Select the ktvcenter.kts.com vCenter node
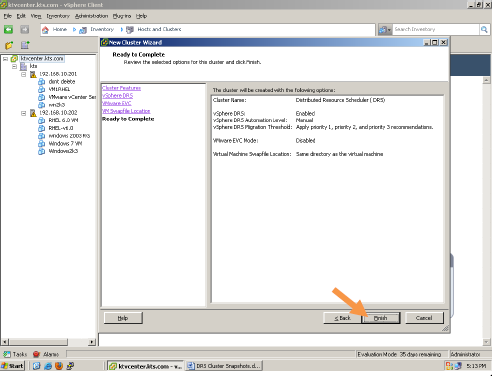This screenshot has height=376, width=492. click(42, 59)
